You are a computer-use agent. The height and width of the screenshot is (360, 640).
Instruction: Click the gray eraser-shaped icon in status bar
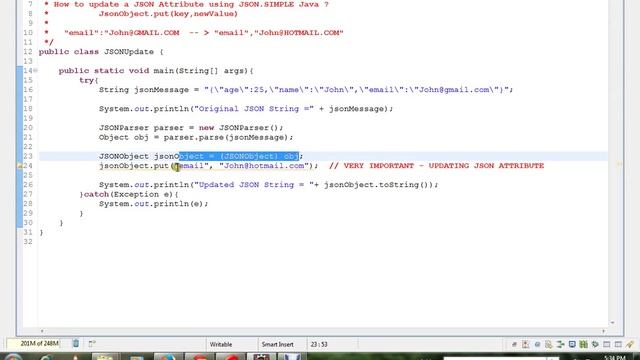pos(514,345)
